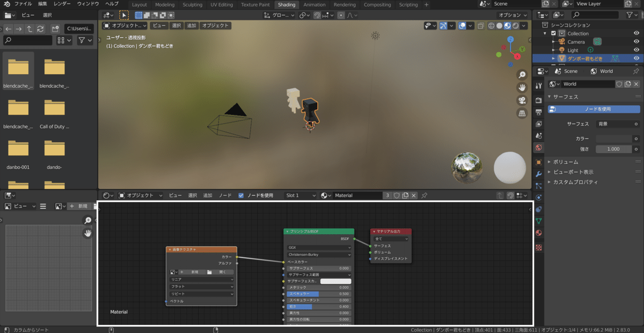Pin the node editor material with pin icon

tap(424, 196)
